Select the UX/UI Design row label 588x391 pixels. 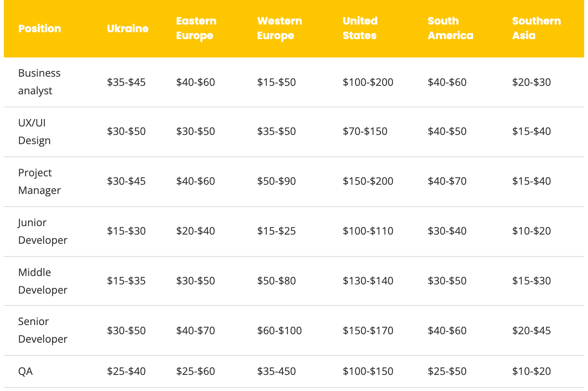[x=34, y=131]
